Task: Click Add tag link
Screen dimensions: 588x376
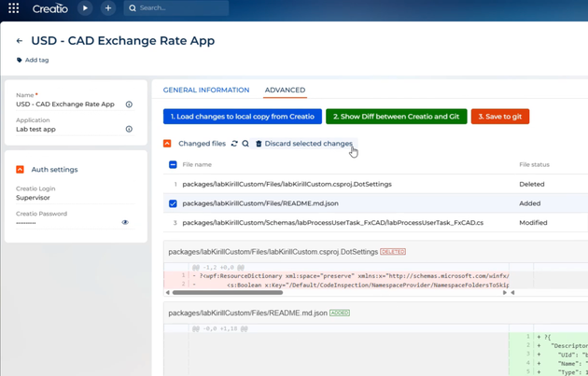Action: coord(33,60)
